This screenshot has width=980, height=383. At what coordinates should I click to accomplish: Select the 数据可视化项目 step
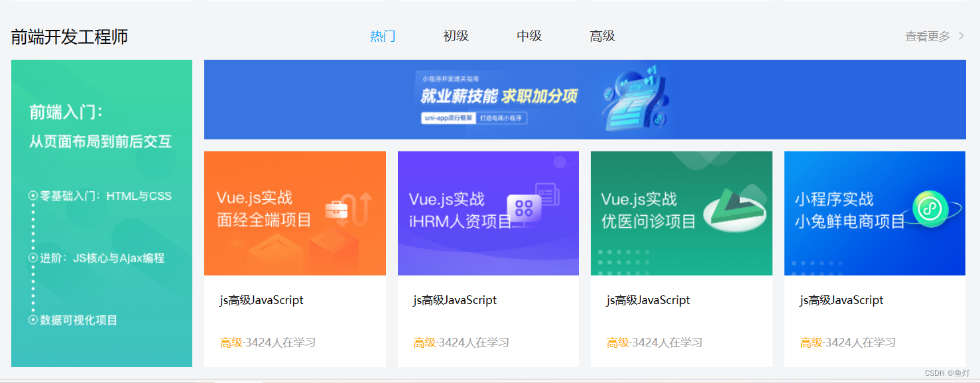(79, 321)
